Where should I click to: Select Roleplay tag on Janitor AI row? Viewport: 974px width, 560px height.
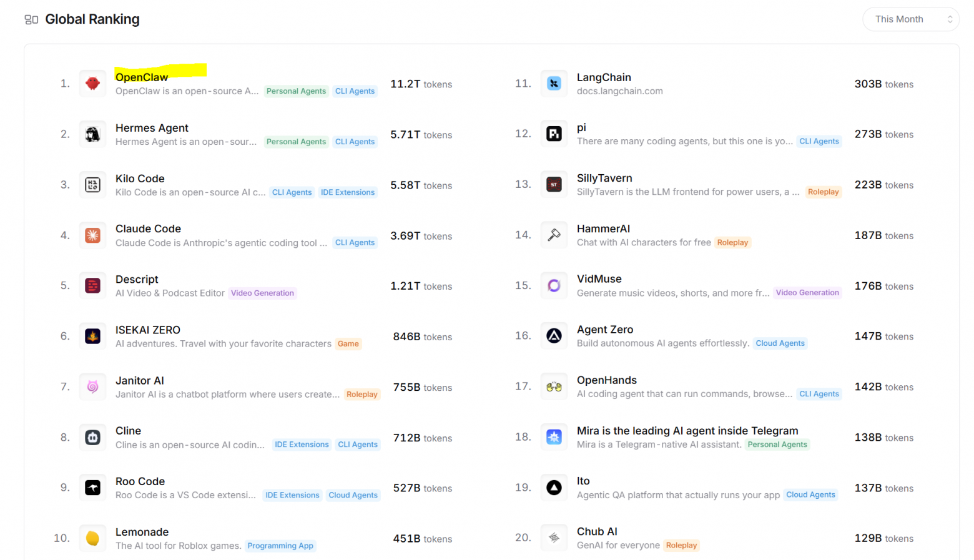[362, 394]
